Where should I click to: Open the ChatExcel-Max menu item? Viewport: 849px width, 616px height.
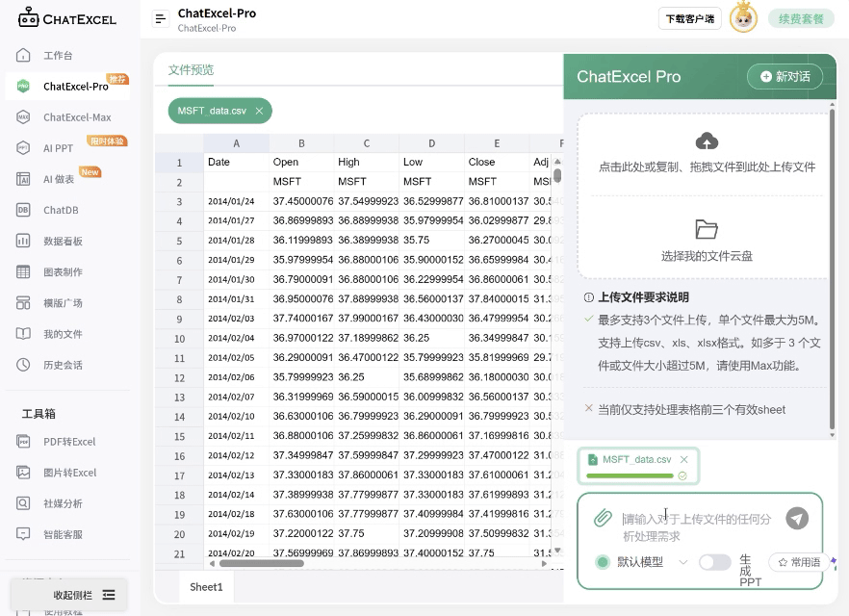(x=67, y=116)
